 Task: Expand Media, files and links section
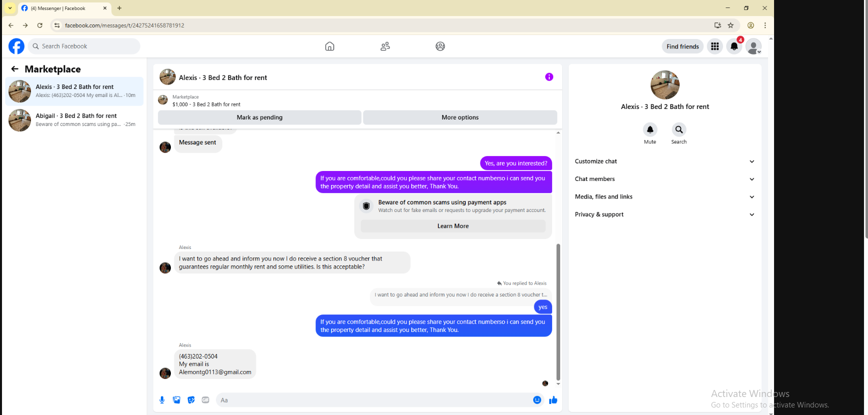tap(665, 197)
